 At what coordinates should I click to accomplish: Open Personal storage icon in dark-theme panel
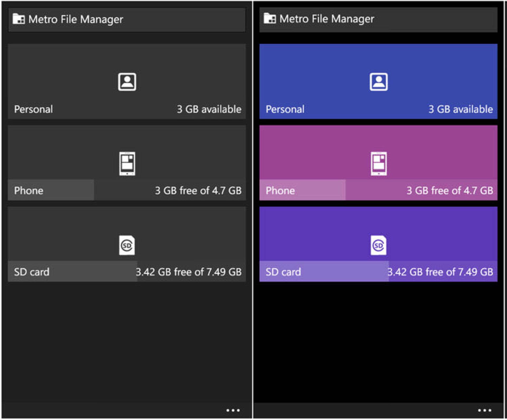pyautogui.click(x=127, y=82)
